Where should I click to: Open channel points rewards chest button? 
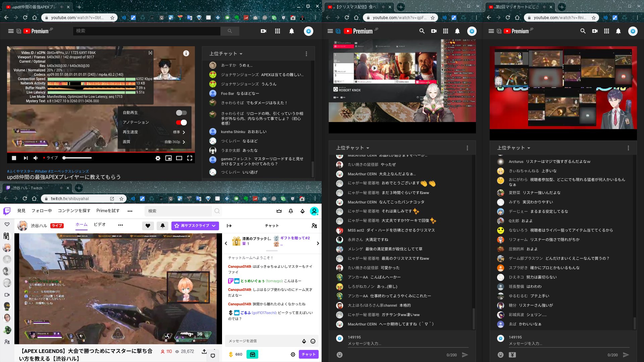point(252,354)
